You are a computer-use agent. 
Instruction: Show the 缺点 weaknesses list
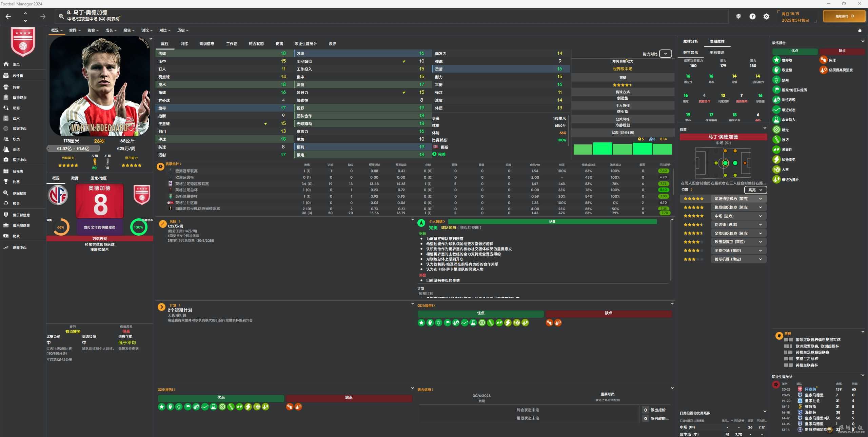842,51
